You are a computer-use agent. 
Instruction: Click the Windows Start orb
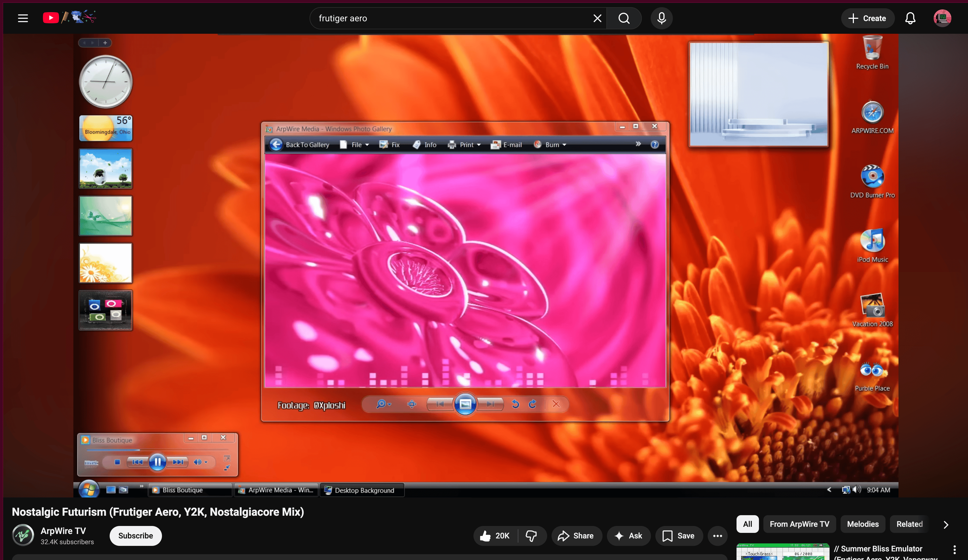point(89,489)
